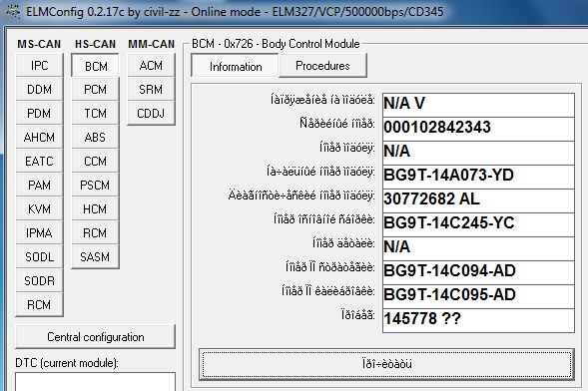Open the EATC module
The width and height of the screenshot is (588, 391).
[x=39, y=162]
